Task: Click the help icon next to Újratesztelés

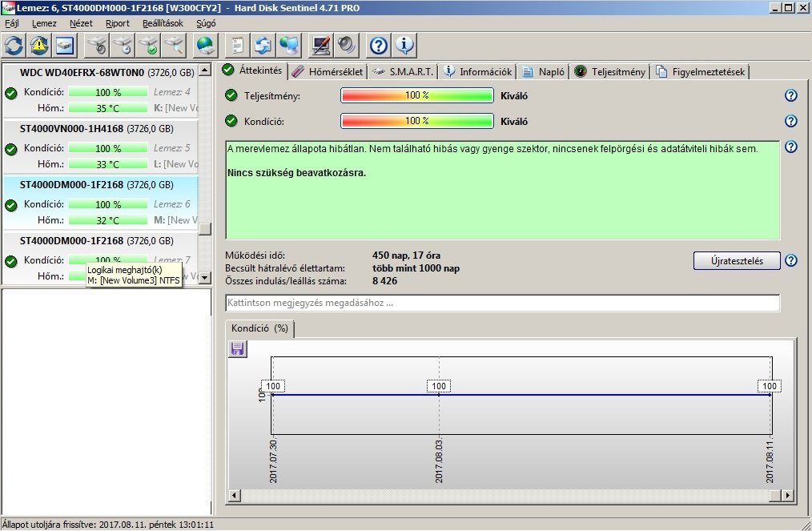Action: (790, 260)
